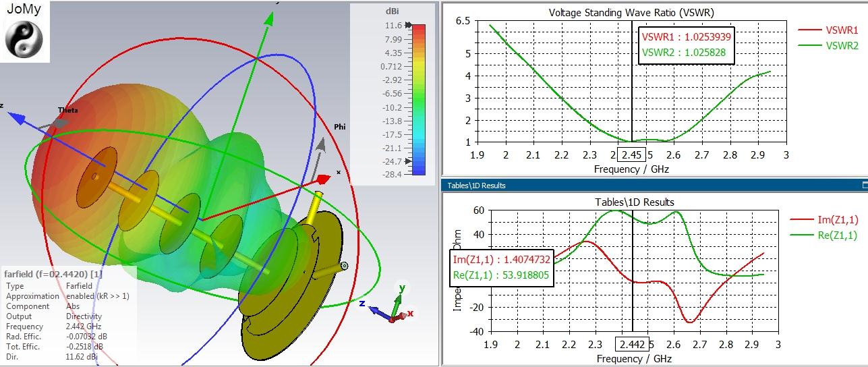Click the red x-axis arrow tip in 3D view

(x=324, y=179)
